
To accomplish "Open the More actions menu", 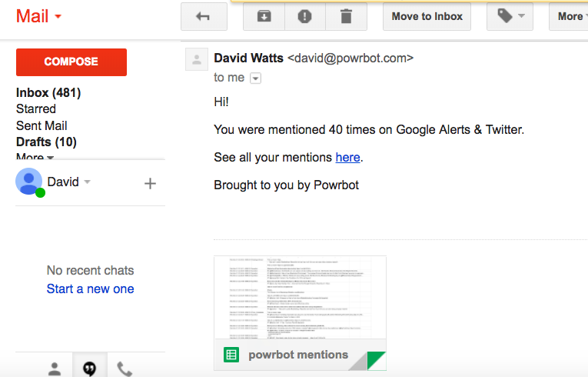I will point(570,16).
